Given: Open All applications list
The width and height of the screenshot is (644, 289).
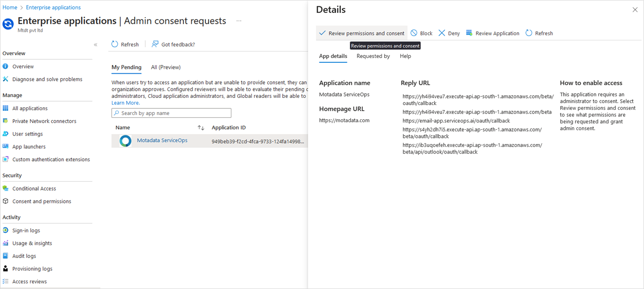Looking at the screenshot, I should pos(30,108).
